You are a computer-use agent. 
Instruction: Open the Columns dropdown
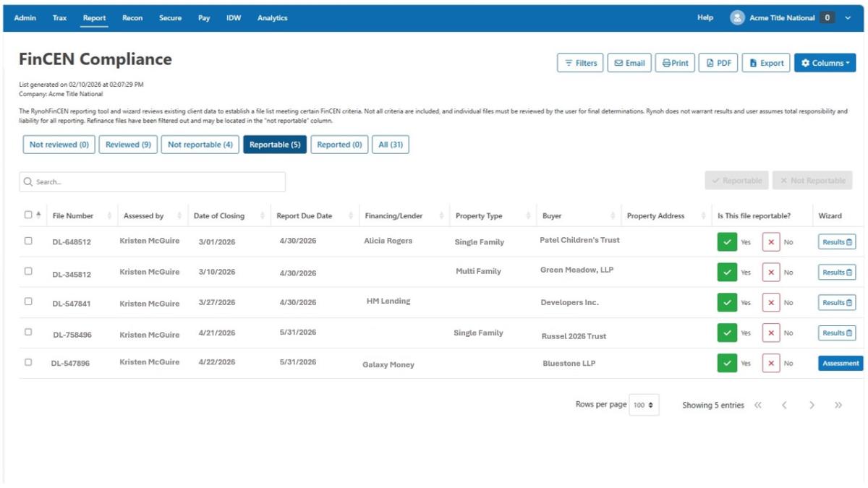[x=825, y=63]
